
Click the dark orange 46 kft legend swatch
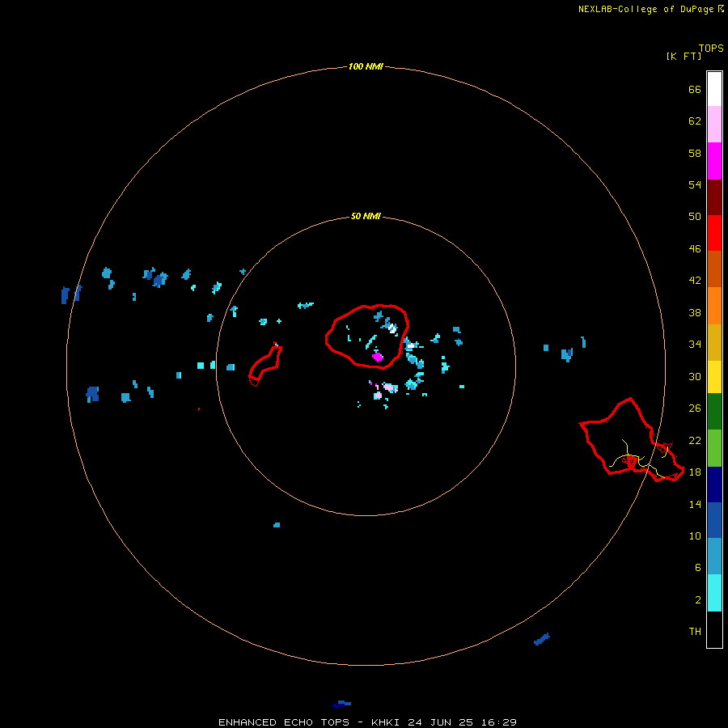click(x=714, y=269)
